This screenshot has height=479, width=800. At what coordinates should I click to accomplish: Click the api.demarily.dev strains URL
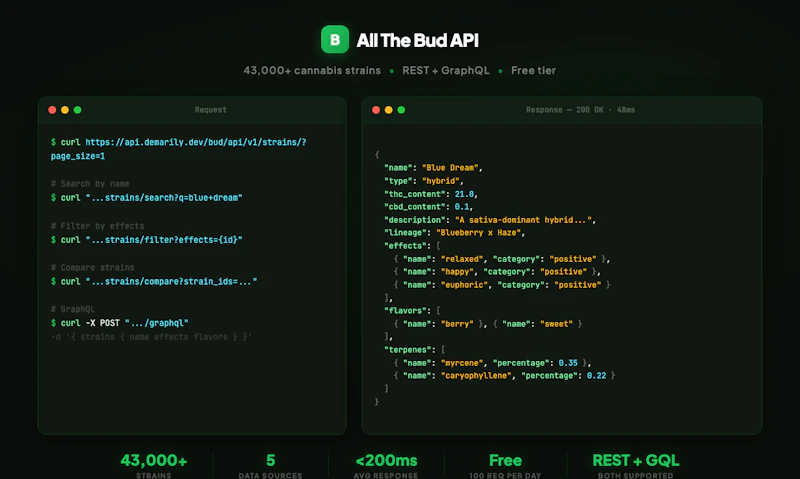[196, 142]
